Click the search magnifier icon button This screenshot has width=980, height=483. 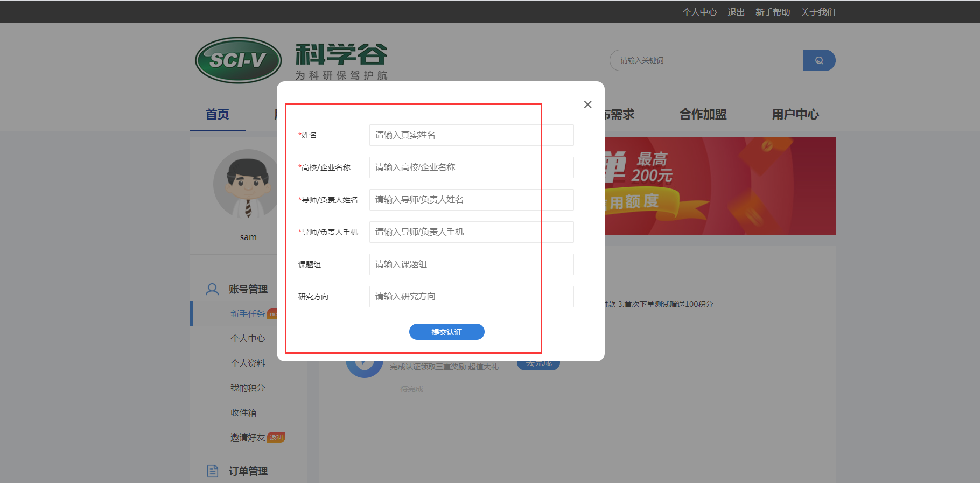[819, 60]
